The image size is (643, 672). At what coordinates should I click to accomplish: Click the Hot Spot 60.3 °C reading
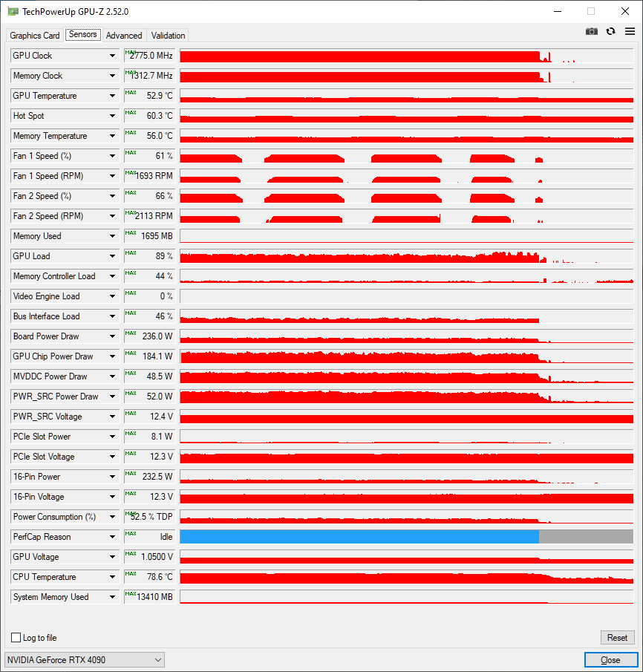coord(149,116)
